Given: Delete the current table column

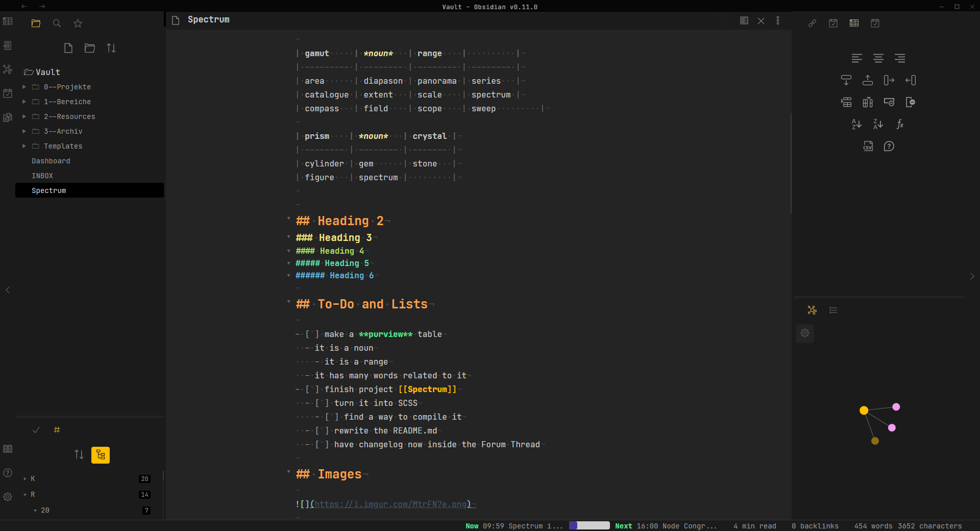Looking at the screenshot, I should click(x=910, y=102).
